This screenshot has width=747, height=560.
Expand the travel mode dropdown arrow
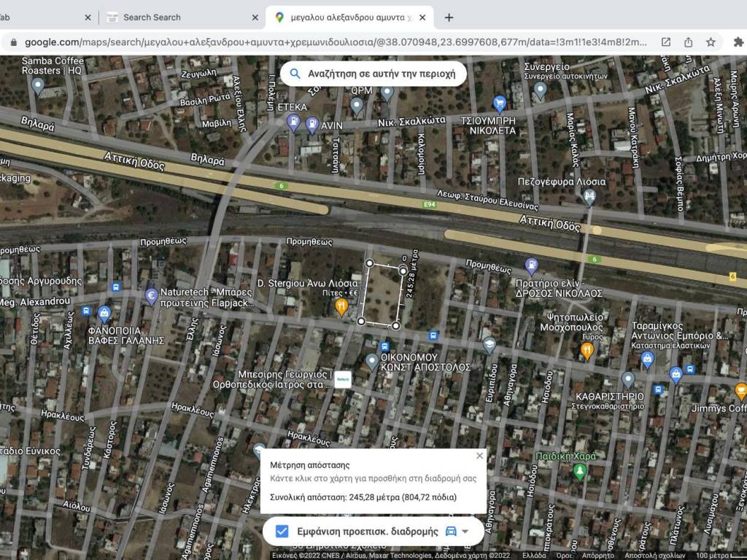(x=465, y=532)
